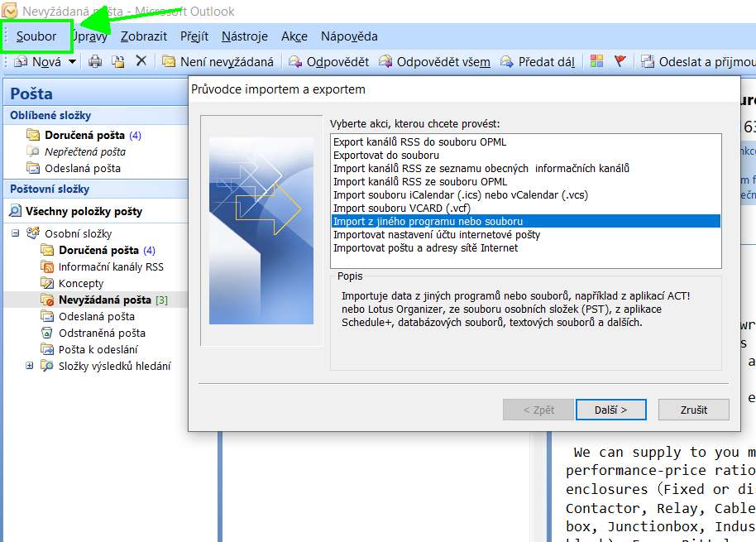Select the Koncepty drafts folder
The image size is (756, 542).
(81, 283)
